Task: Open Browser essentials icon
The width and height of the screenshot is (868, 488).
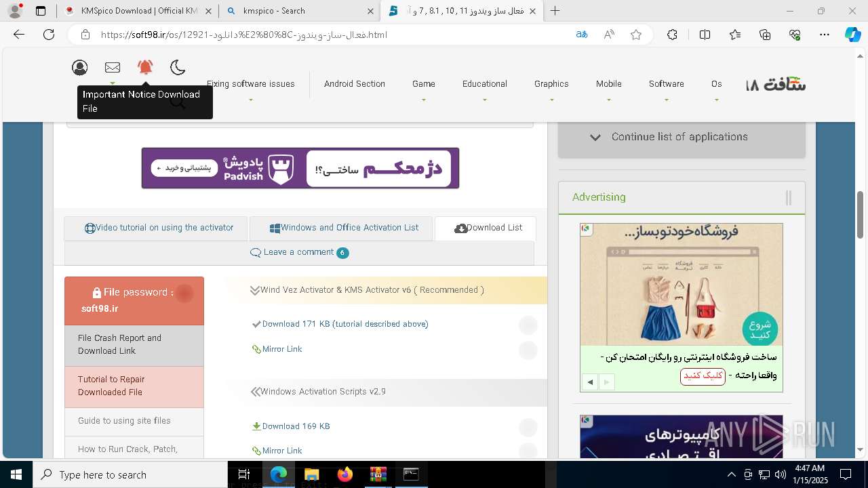Action: 795,35
